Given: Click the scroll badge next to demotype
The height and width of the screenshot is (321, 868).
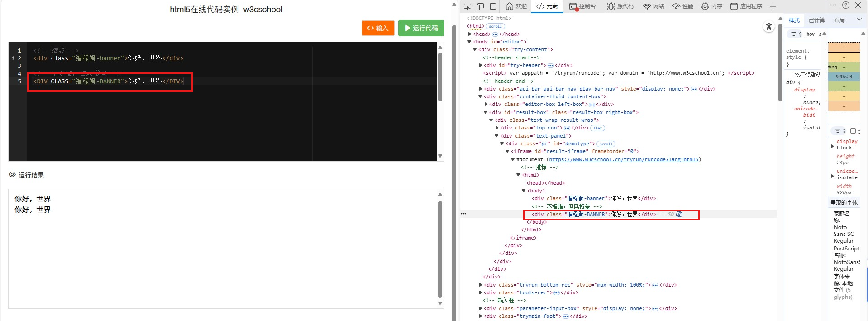Looking at the screenshot, I should (x=606, y=144).
